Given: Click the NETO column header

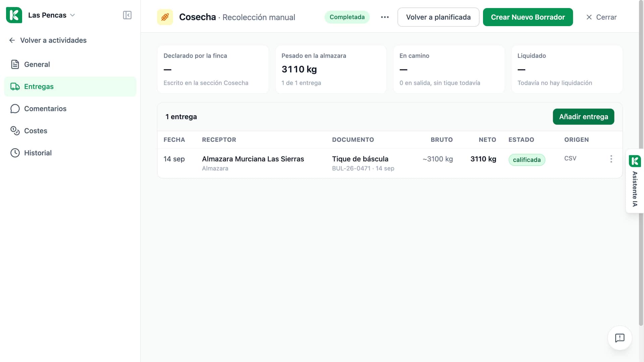Looking at the screenshot, I should click(487, 140).
